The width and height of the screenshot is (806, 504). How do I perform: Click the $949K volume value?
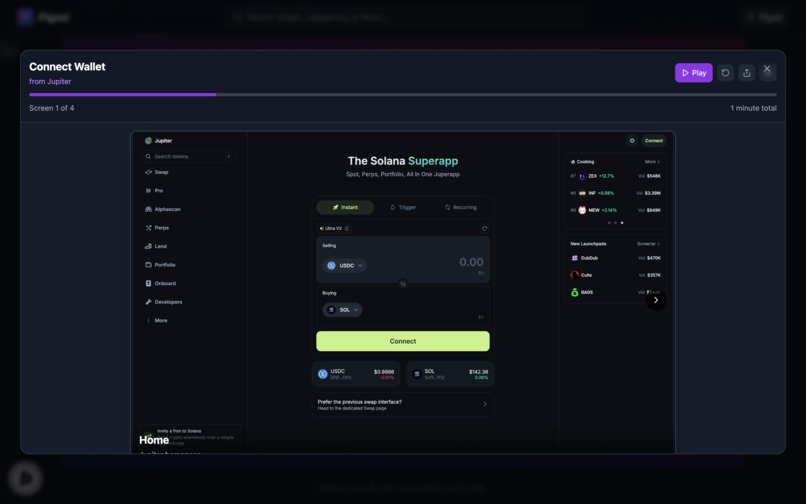(654, 210)
